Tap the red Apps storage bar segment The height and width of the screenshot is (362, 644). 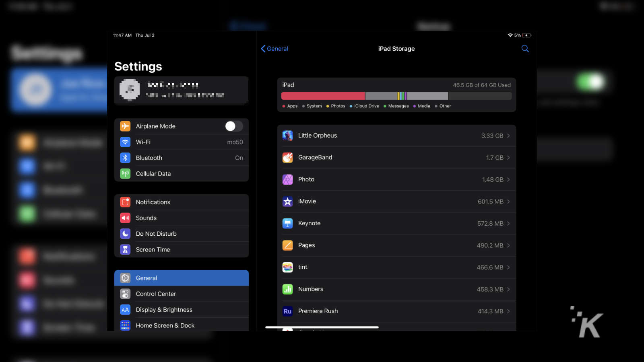pos(323,96)
